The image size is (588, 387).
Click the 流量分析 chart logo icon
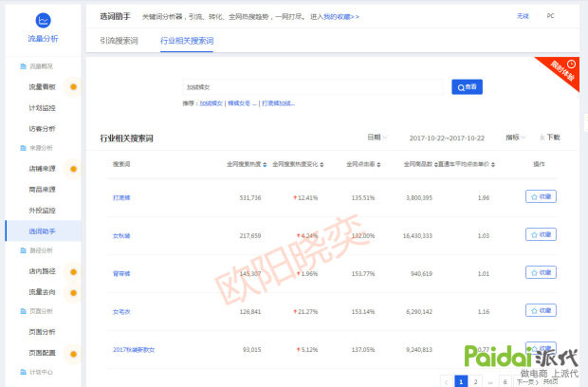(43, 20)
